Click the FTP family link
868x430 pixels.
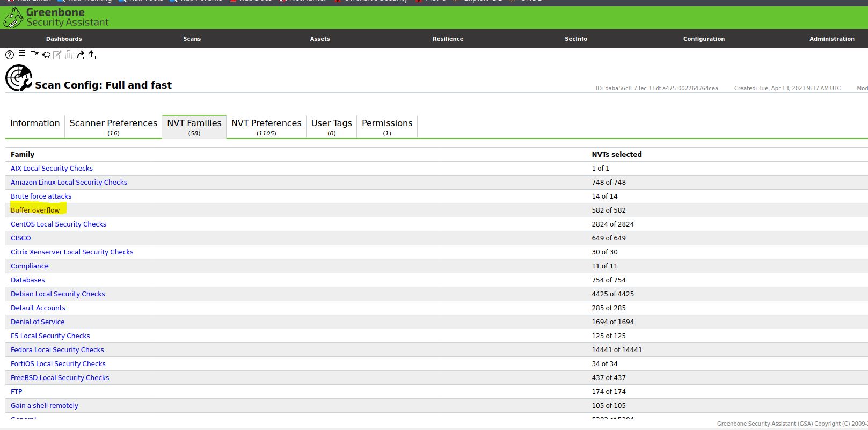click(x=17, y=392)
